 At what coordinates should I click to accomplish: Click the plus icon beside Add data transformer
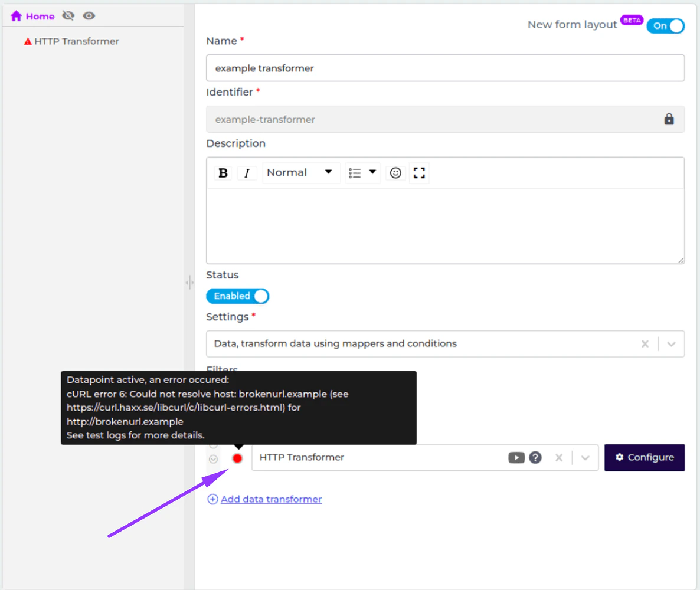[x=213, y=499]
